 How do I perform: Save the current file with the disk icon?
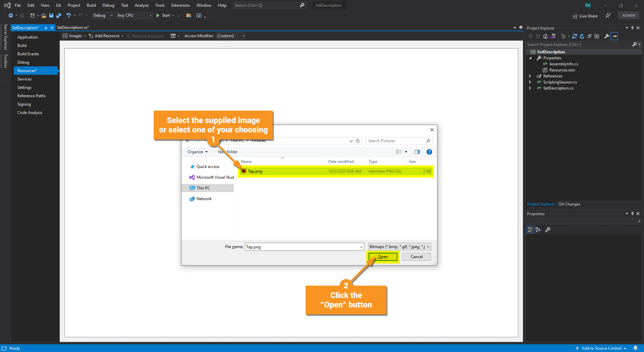point(51,15)
